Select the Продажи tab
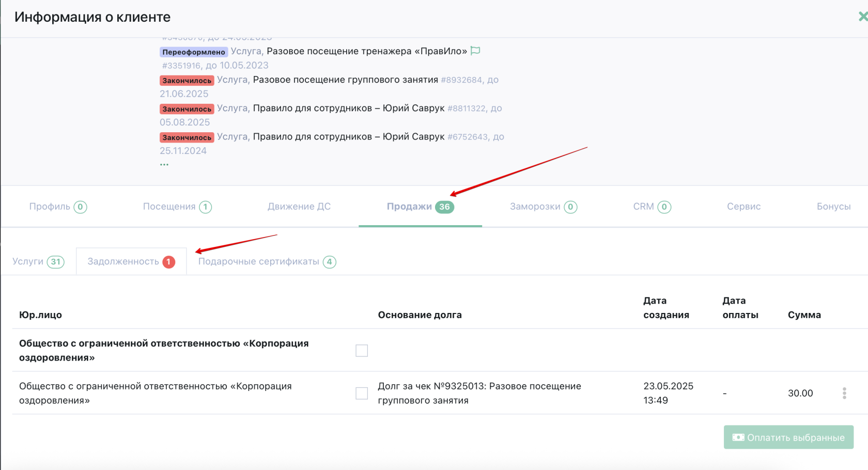Image resolution: width=868 pixels, height=470 pixels. [x=420, y=207]
